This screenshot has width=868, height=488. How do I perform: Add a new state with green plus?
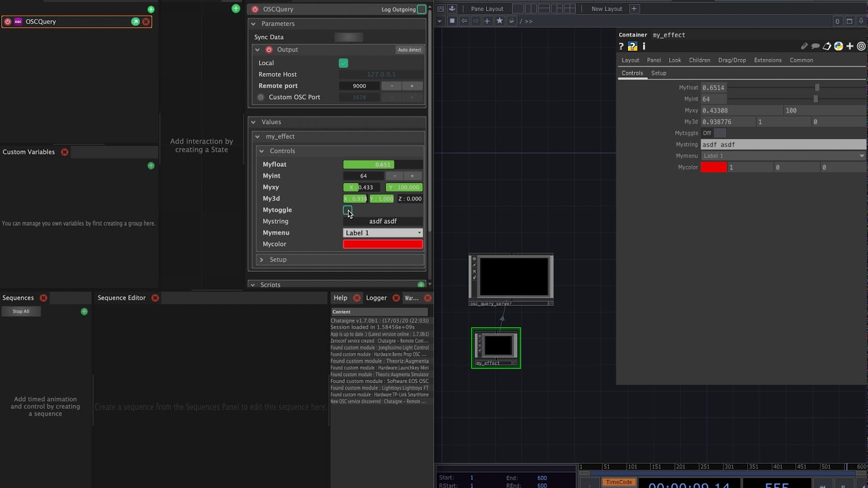[x=235, y=9]
